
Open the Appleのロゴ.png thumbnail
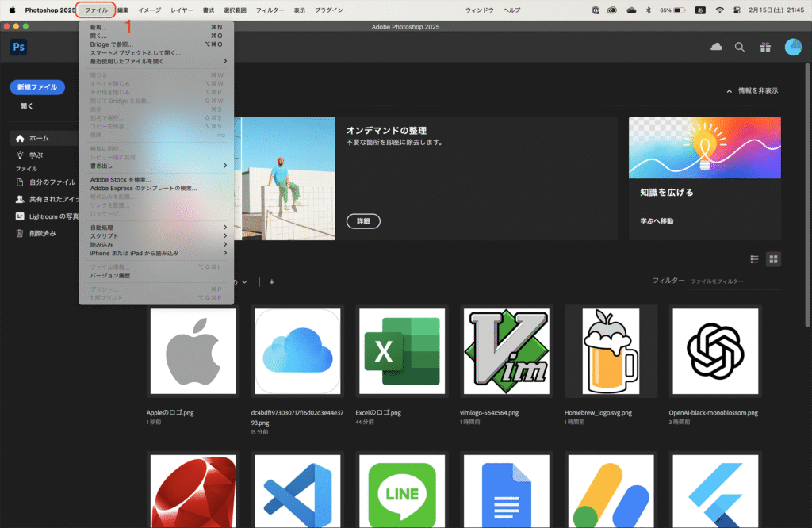(193, 351)
